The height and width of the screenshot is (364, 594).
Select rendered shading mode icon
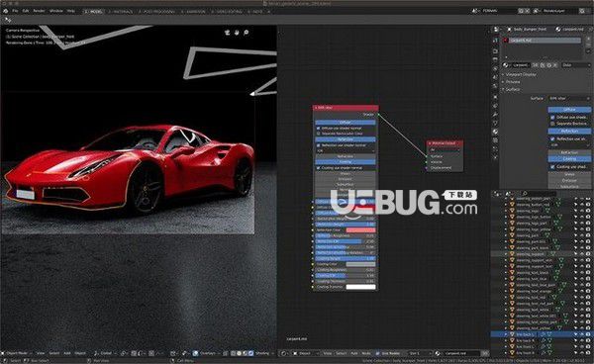pyautogui.click(x=250, y=353)
